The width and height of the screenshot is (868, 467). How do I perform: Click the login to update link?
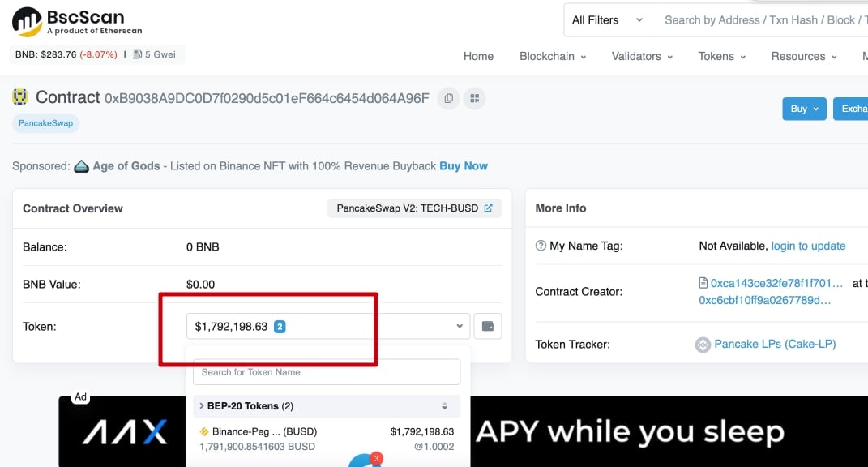click(808, 246)
